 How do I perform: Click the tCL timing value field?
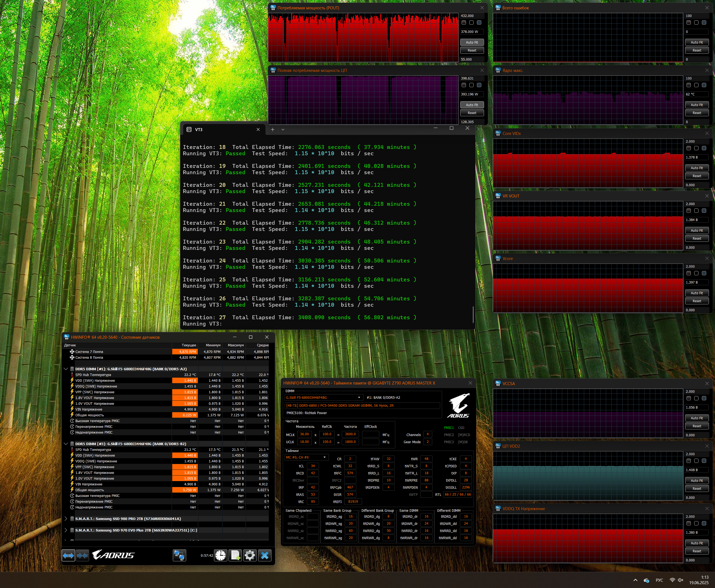(x=313, y=466)
